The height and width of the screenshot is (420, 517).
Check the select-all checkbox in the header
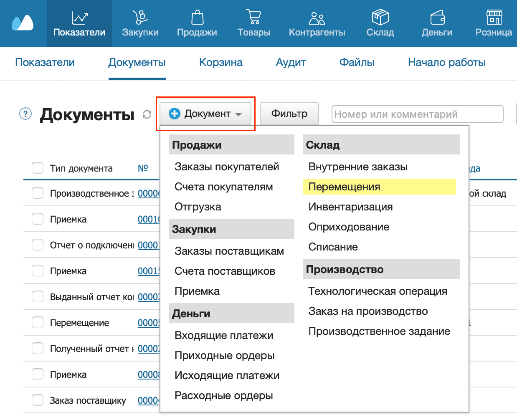click(x=37, y=168)
